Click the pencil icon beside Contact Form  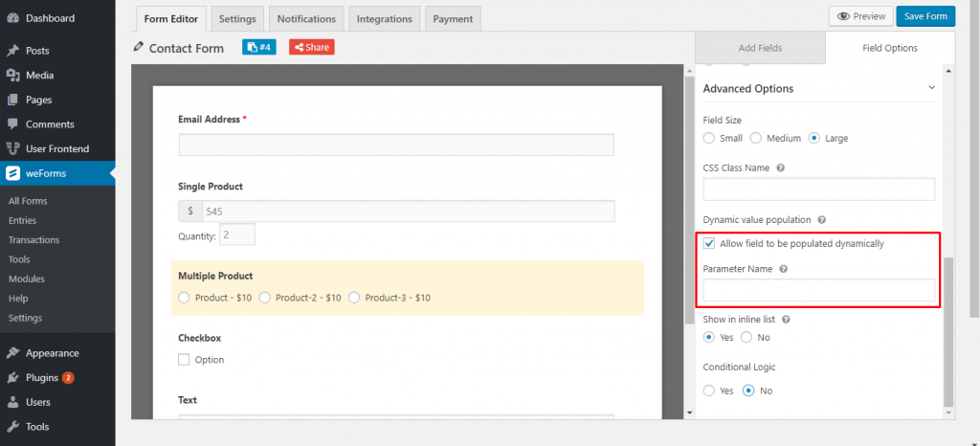pyautogui.click(x=139, y=47)
